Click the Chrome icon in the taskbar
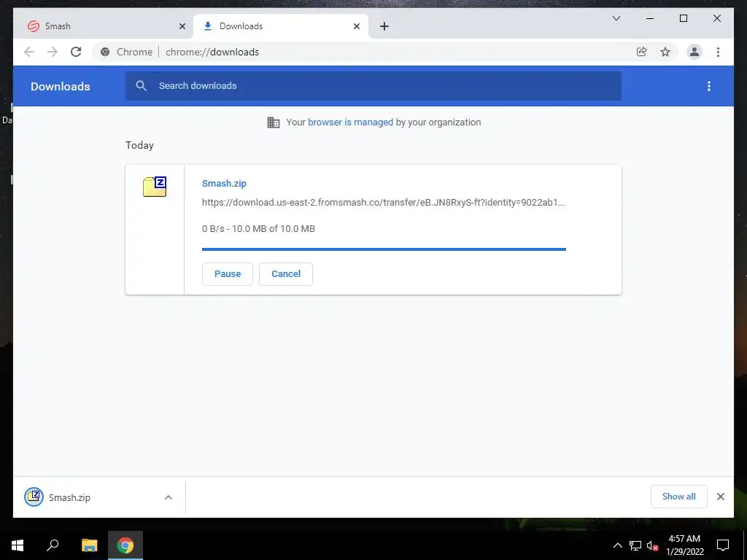 [x=125, y=545]
